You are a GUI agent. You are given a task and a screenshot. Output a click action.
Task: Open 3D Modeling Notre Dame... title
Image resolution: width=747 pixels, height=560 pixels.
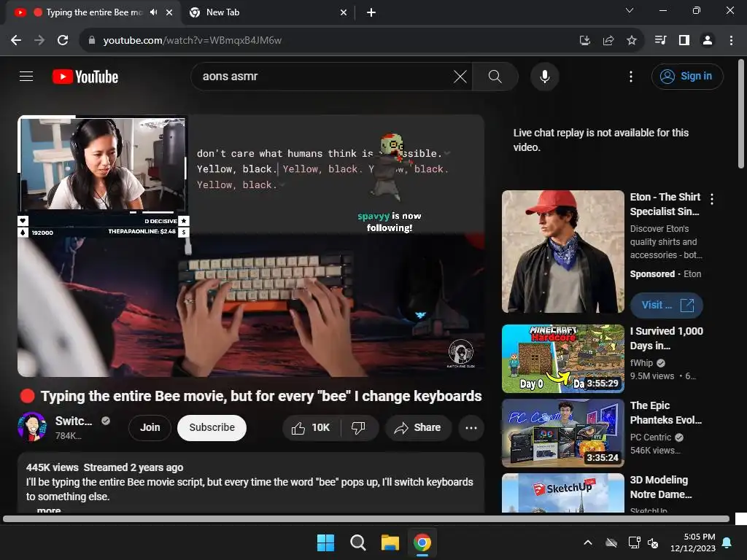661,486
